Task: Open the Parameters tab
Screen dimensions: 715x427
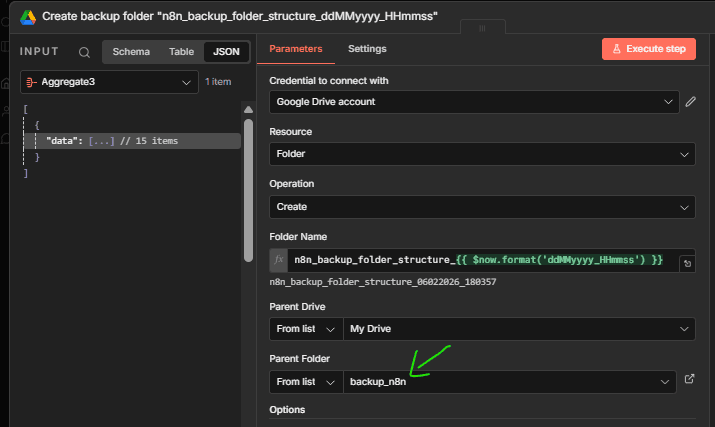Action: [296, 49]
